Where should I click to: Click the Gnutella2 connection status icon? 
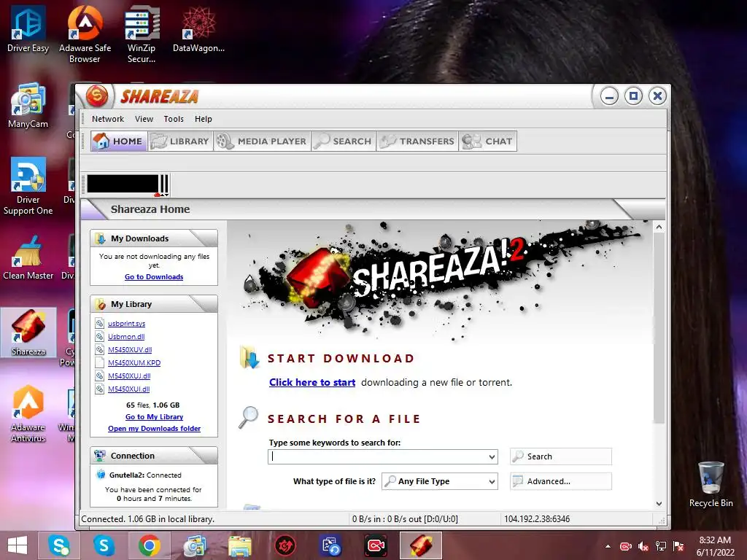101,474
